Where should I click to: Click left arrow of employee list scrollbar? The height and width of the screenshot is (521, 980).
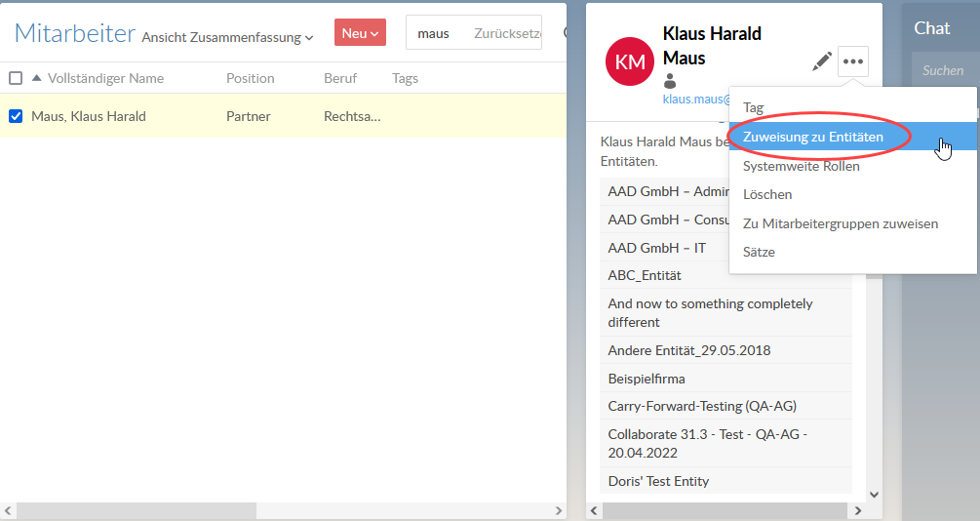tap(7, 511)
